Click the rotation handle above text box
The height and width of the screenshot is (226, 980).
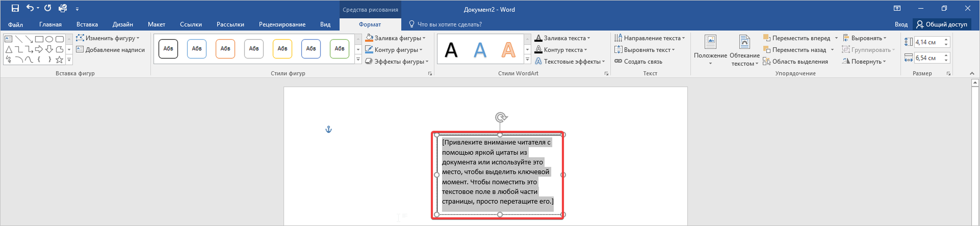tap(501, 117)
